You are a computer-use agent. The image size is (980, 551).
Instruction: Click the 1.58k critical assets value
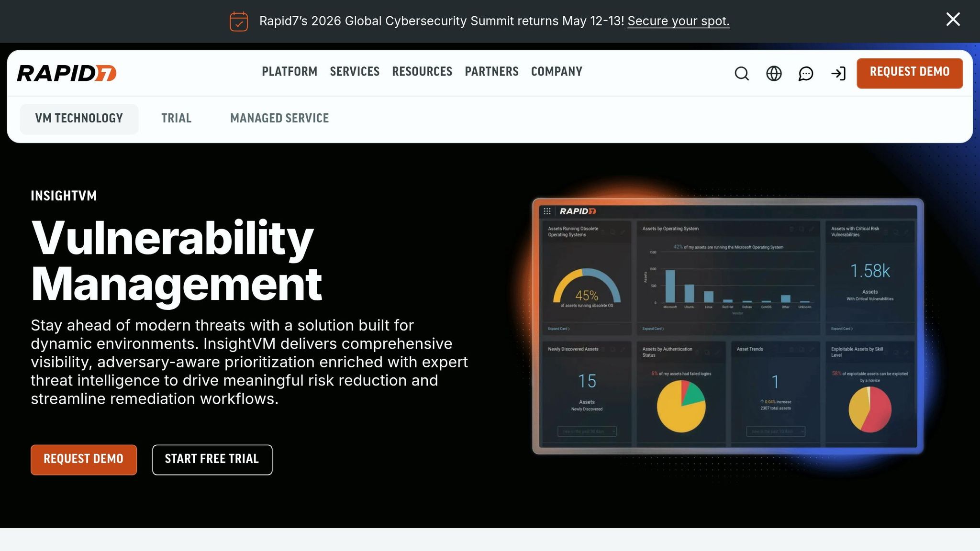(870, 271)
